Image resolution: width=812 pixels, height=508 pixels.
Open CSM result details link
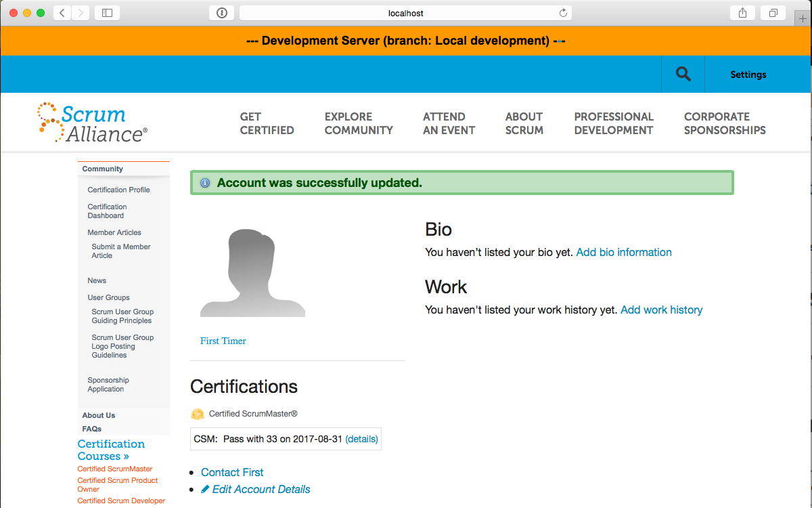point(362,439)
